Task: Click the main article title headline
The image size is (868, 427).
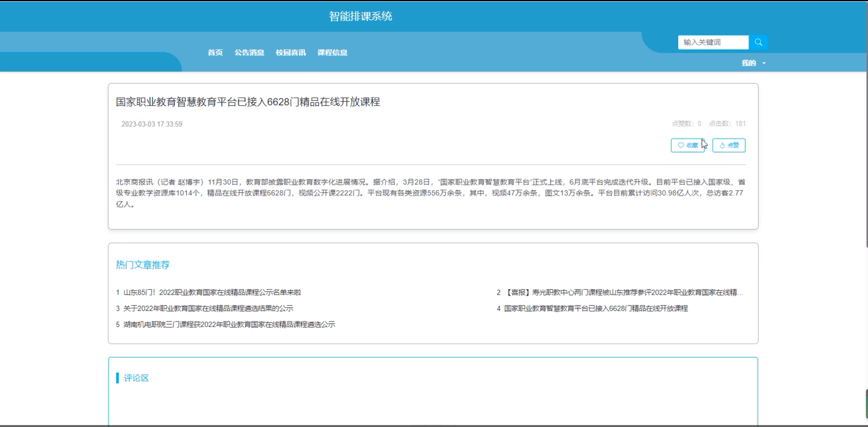Action: 248,101
